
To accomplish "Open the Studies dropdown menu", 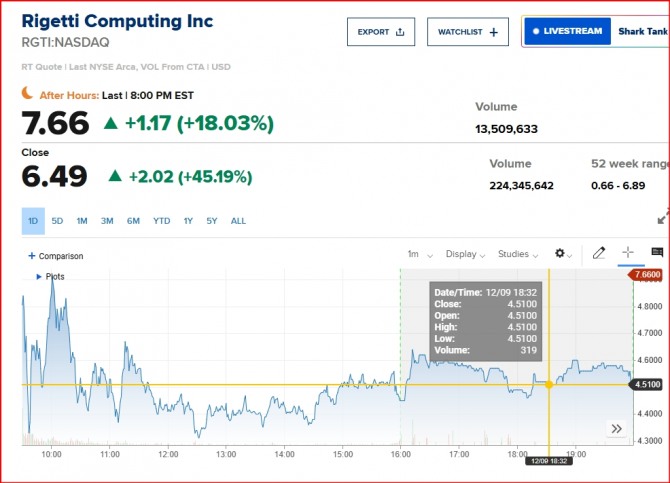I will (x=518, y=254).
